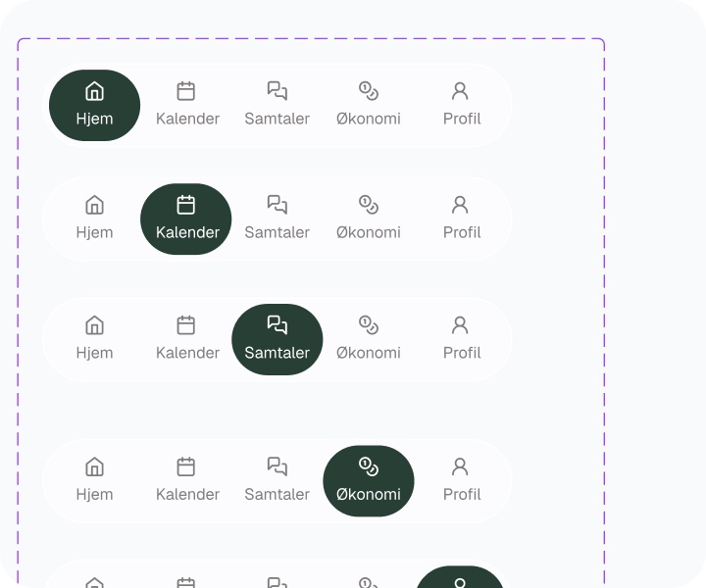
Task: Click the person icon in the bar with Samtaler active
Action: (x=460, y=324)
